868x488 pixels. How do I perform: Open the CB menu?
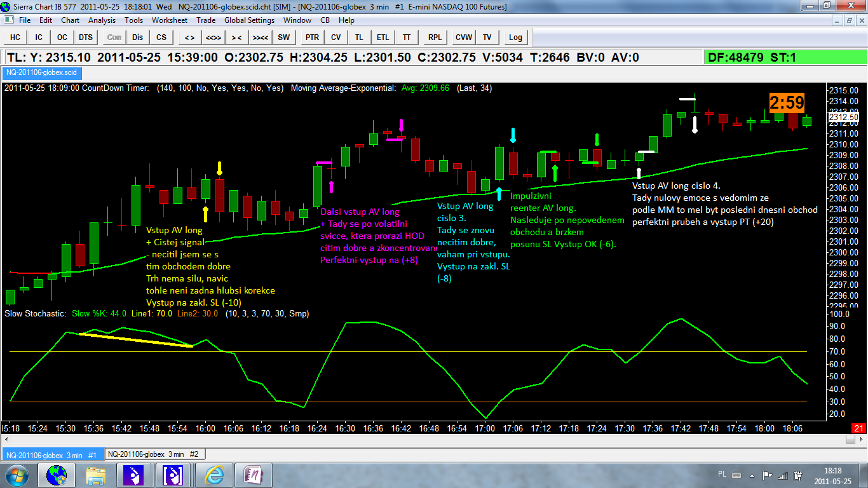pyautogui.click(x=325, y=20)
